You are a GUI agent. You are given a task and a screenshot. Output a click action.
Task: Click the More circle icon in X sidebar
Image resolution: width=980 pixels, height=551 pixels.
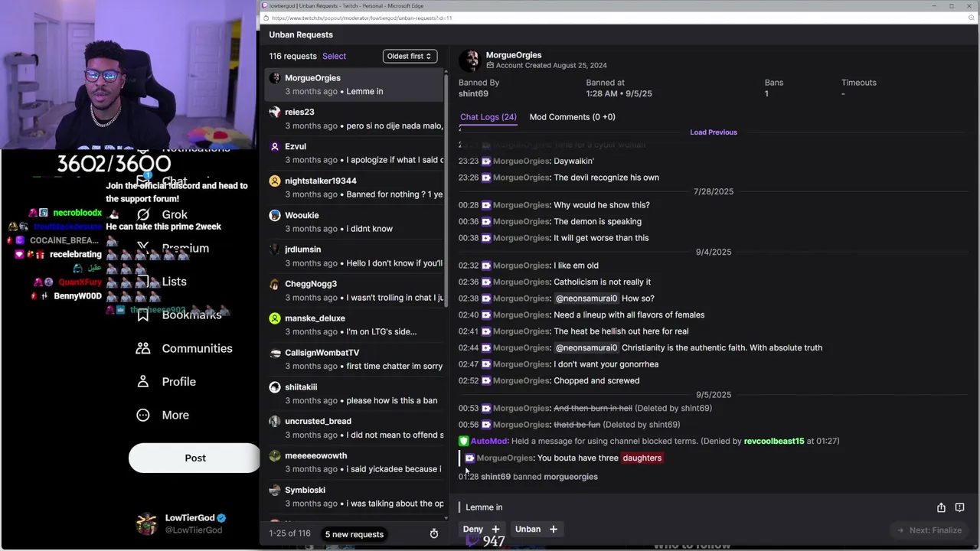tap(143, 415)
